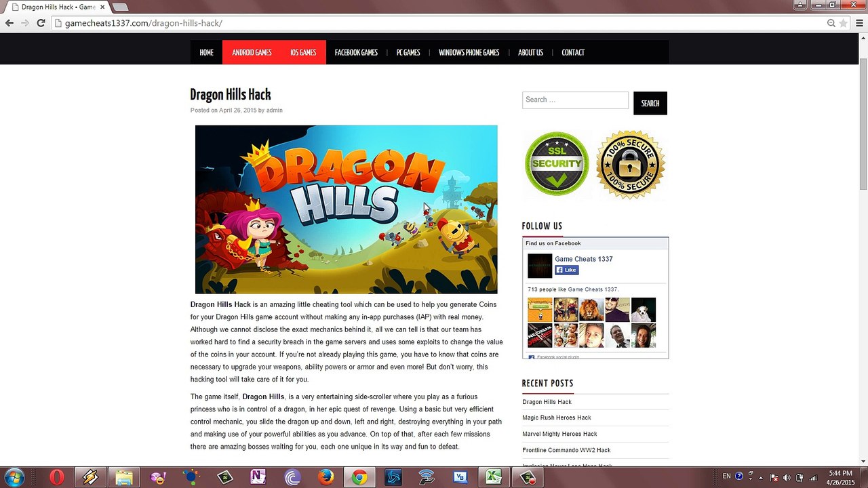This screenshot has height=488, width=868.
Task: Click the zoom magnifier icon in address bar
Action: click(831, 23)
